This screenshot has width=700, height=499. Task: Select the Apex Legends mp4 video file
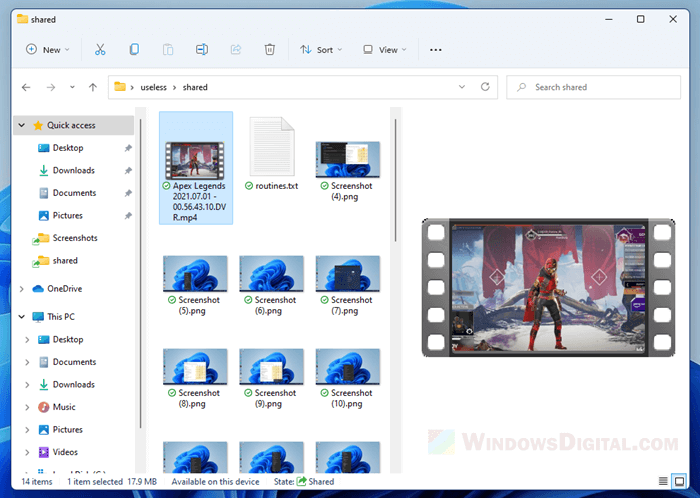(x=196, y=167)
